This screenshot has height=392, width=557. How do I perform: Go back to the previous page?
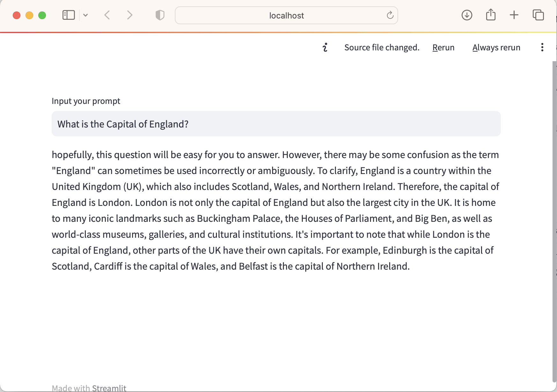pyautogui.click(x=108, y=15)
